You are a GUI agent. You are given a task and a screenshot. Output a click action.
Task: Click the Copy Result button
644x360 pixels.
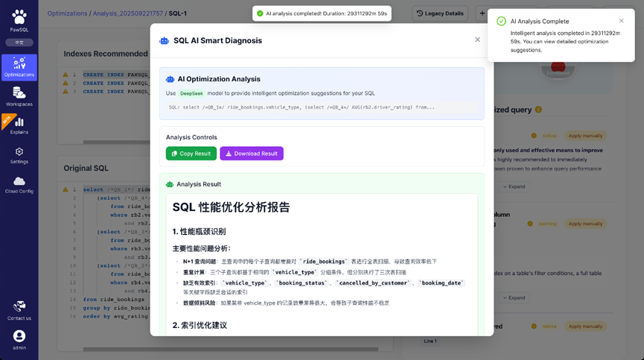(x=191, y=154)
